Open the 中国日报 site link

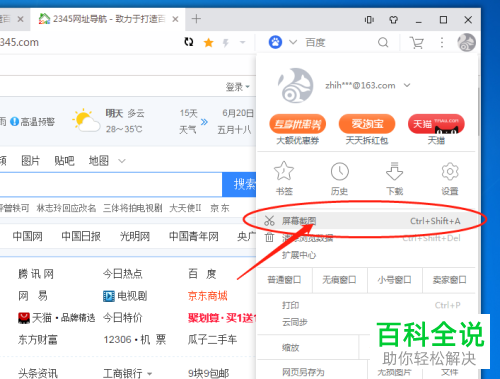coord(81,236)
